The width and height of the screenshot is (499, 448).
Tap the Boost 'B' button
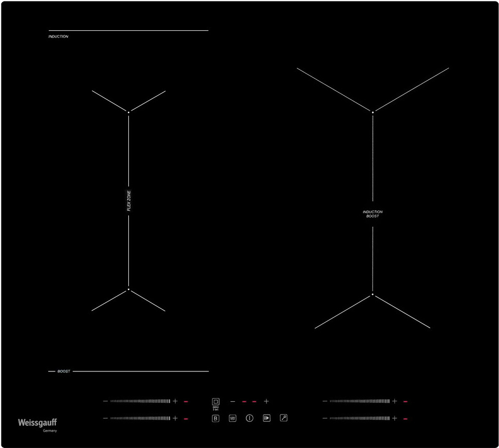(x=216, y=418)
